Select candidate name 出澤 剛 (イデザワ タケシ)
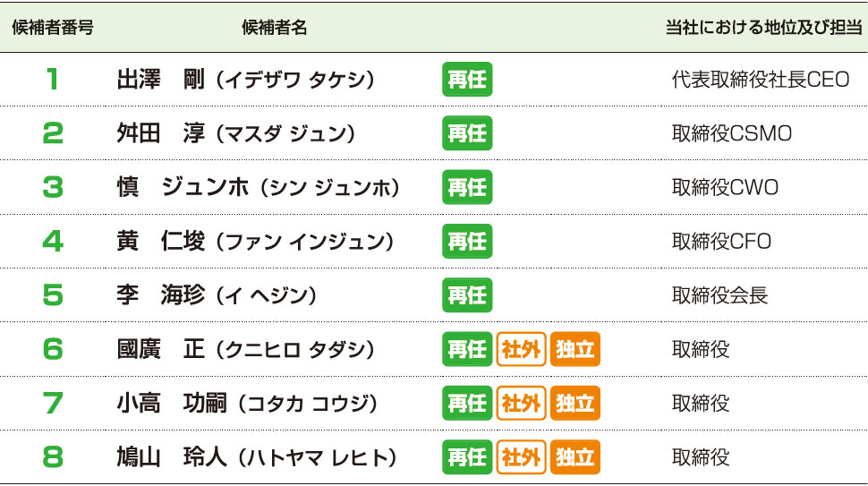The image size is (868, 486). tap(246, 79)
